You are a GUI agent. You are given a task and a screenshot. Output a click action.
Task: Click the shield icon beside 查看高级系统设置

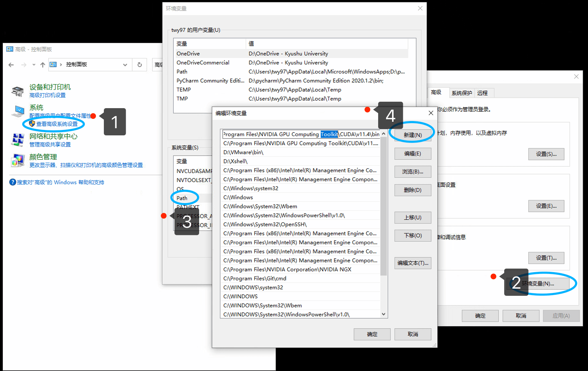coord(32,124)
